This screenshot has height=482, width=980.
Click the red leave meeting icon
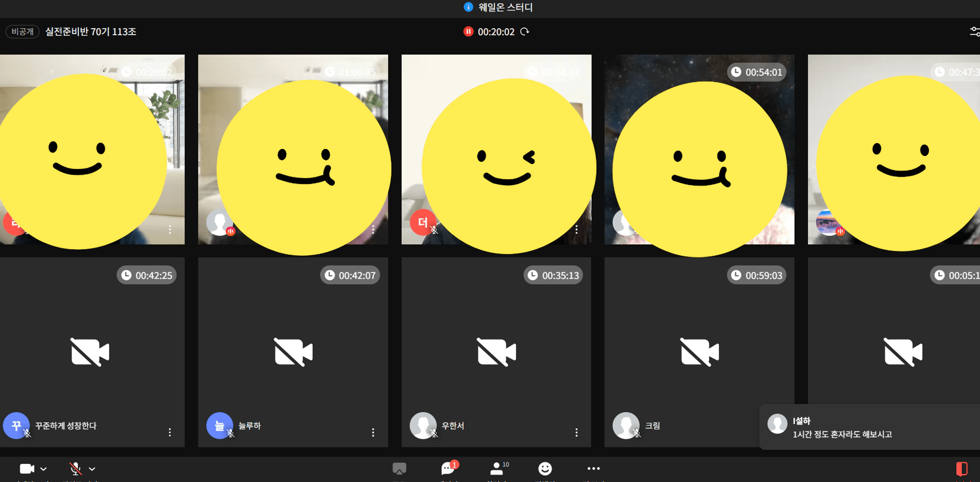pyautogui.click(x=962, y=469)
